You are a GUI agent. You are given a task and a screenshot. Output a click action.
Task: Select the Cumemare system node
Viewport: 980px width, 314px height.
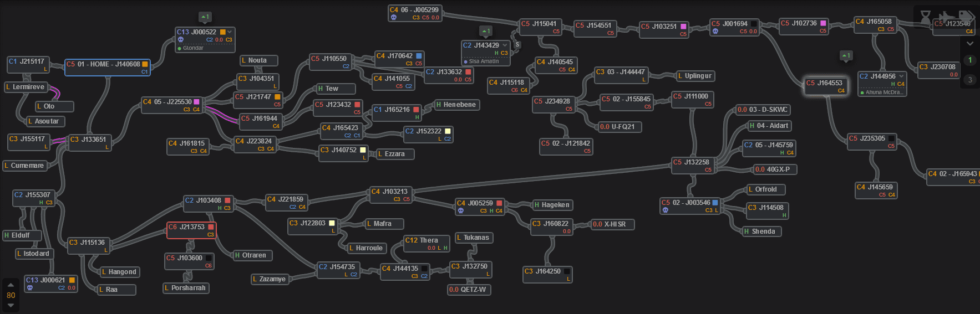coord(25,166)
